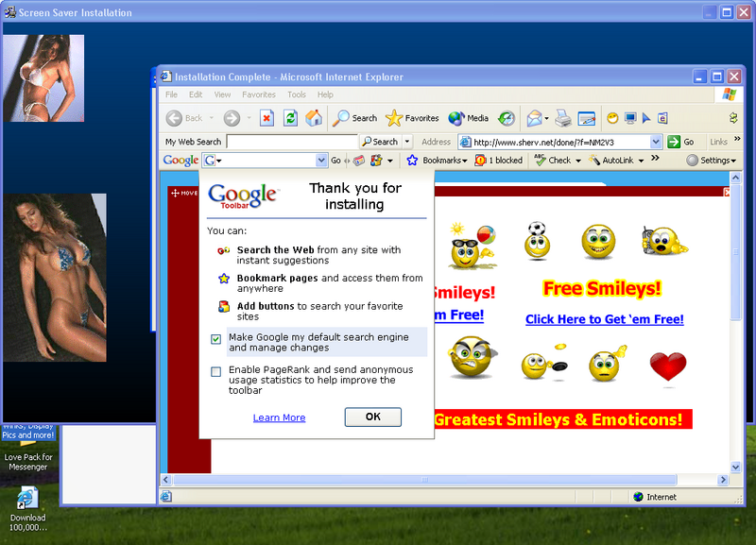The width and height of the screenshot is (756, 545).
Task: Close the smiley ad with red X
Action: coord(727,193)
